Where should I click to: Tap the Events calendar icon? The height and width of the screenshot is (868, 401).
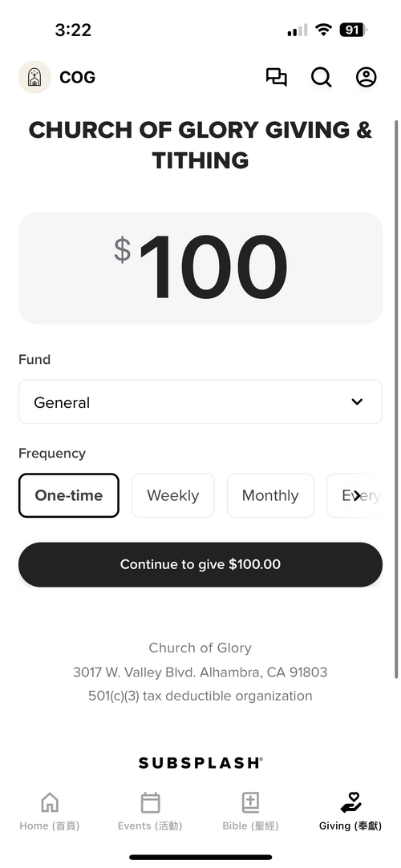click(150, 801)
